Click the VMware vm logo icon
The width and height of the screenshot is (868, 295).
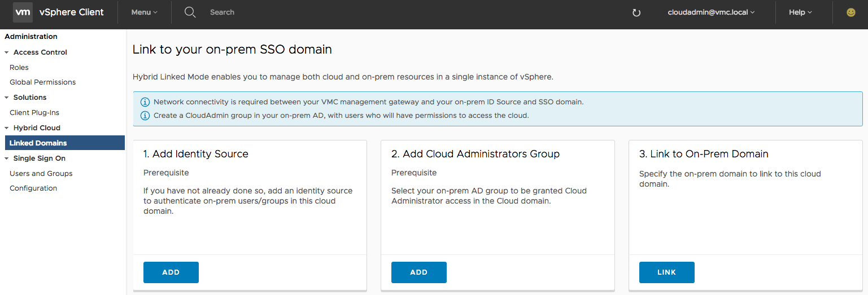pos(23,12)
